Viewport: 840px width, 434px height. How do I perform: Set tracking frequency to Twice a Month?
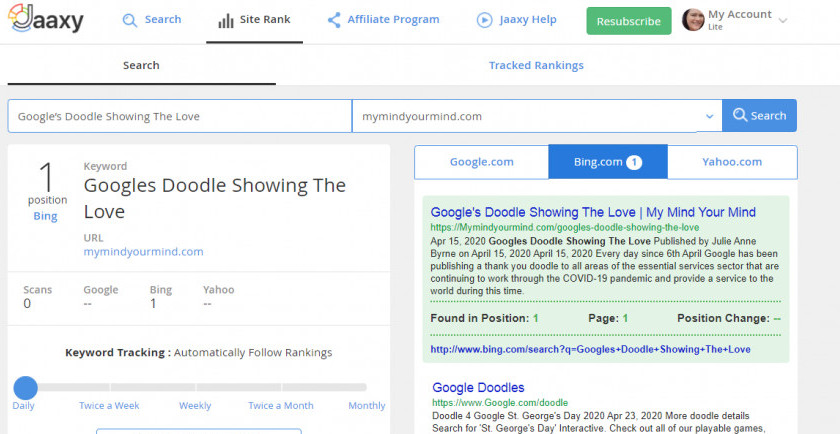point(281,406)
